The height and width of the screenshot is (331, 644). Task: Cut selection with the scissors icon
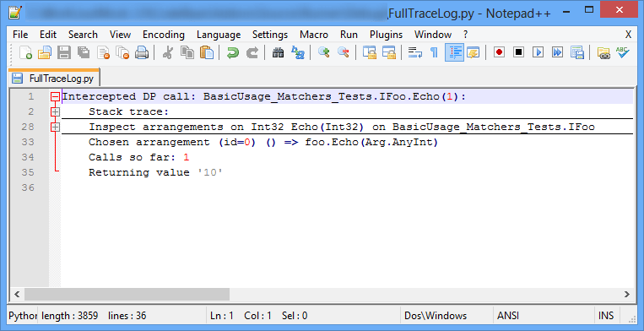click(x=168, y=52)
